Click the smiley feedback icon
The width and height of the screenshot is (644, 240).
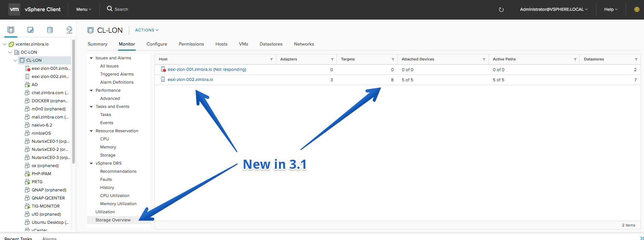(x=637, y=9)
